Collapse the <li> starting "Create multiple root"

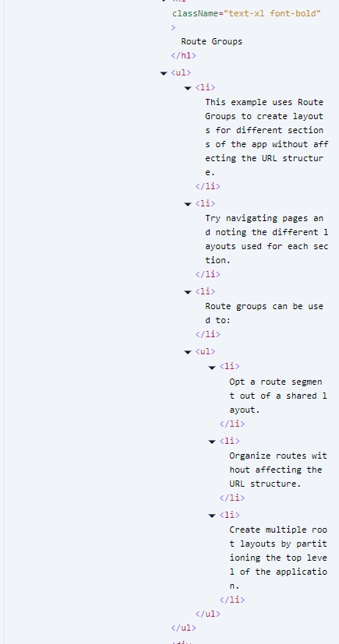tap(212, 516)
